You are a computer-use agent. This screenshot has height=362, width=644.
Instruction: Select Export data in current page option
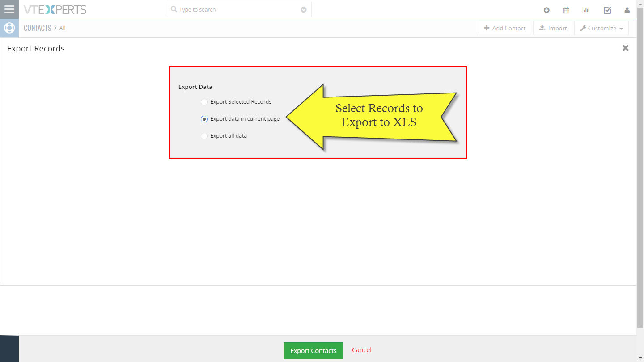pos(204,119)
